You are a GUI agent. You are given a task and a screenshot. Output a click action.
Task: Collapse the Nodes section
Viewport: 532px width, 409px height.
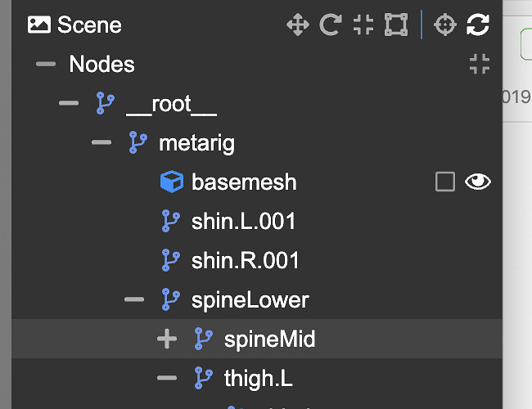coord(46,64)
